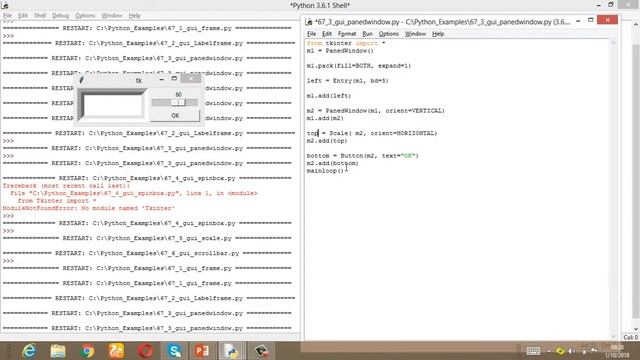Click the Python Shell title bar icon
This screenshot has width=640, height=360.
(x=4, y=5)
